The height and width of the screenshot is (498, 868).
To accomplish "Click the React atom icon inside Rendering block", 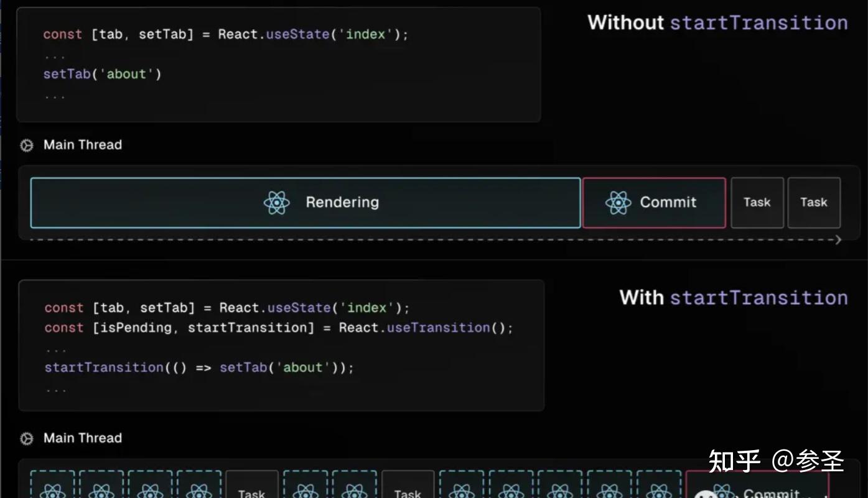I will tap(276, 202).
